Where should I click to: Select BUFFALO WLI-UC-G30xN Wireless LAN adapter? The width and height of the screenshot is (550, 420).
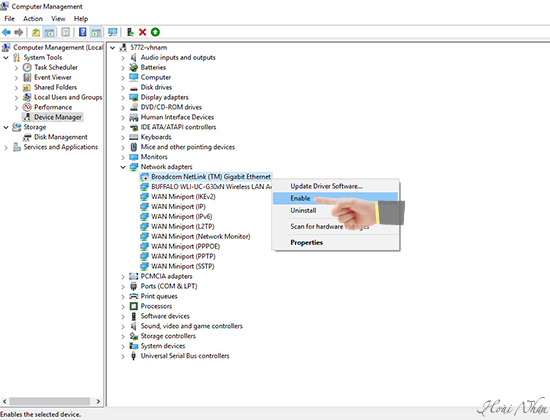[211, 187]
